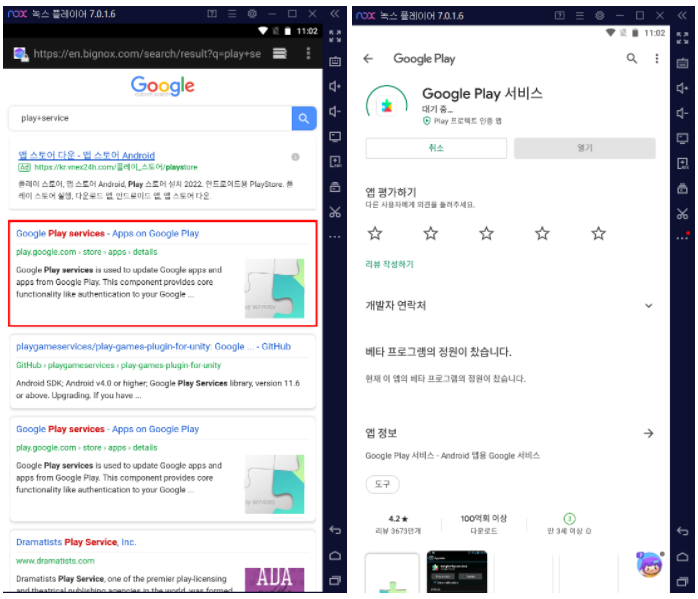Open 앱 정보 details arrow
Viewport: 698px width, 599px height.
(649, 433)
